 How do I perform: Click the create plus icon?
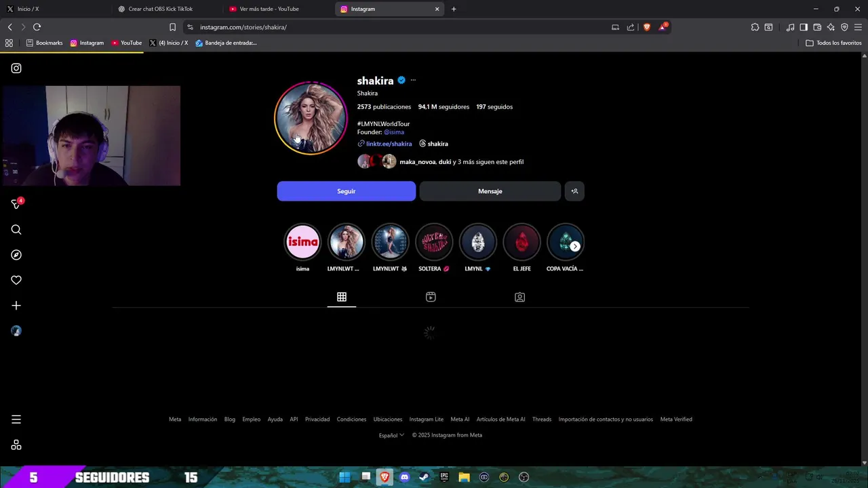[x=16, y=306]
